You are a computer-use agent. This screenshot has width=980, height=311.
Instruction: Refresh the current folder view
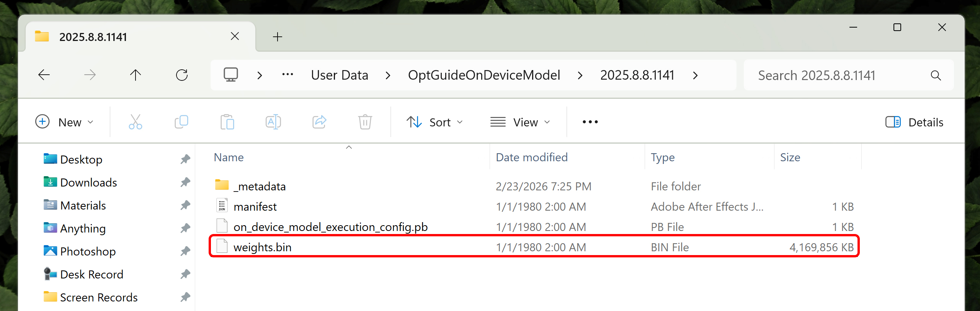click(182, 75)
